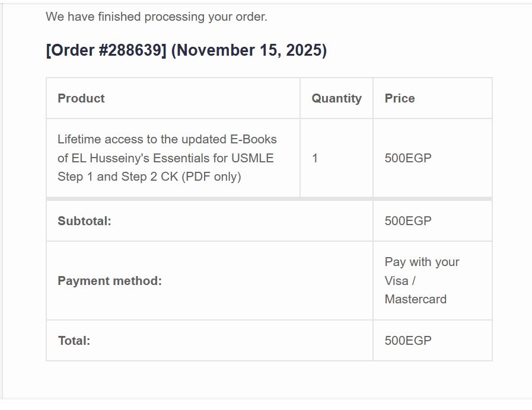Click the Subtotal 500EGP amount
This screenshot has height=410, width=532.
pos(408,221)
